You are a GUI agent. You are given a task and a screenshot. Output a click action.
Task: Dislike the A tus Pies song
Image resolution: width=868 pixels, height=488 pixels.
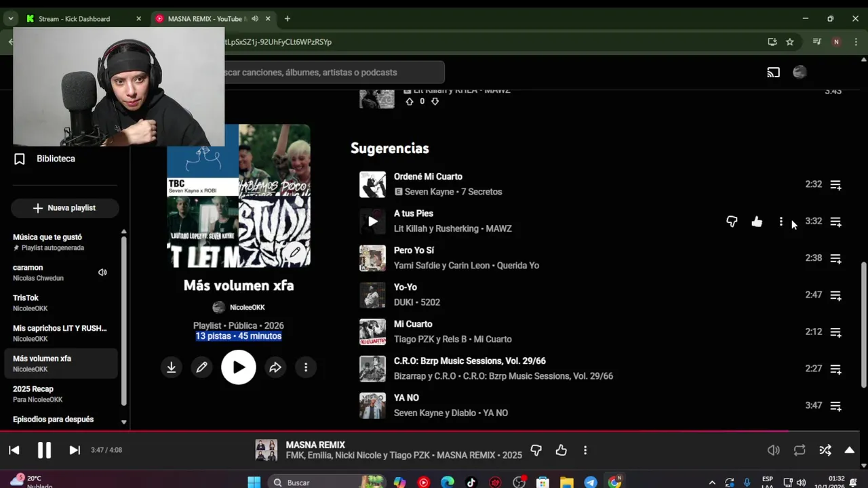[x=732, y=222]
